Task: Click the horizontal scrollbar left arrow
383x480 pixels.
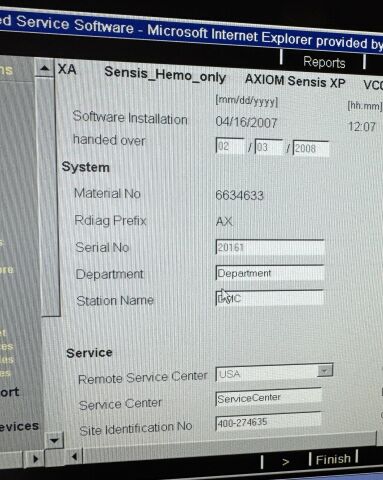Action: tap(74, 457)
